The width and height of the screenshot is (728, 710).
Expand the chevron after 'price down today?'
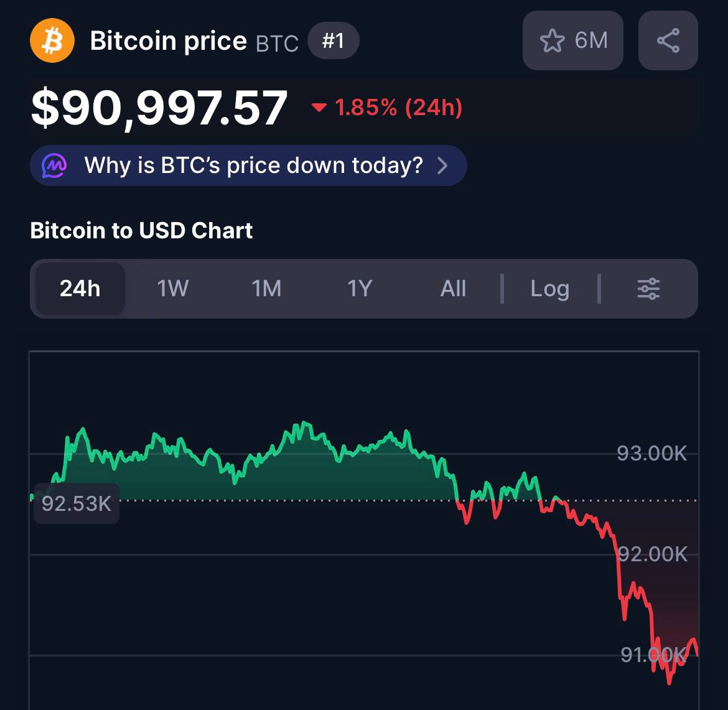442,166
